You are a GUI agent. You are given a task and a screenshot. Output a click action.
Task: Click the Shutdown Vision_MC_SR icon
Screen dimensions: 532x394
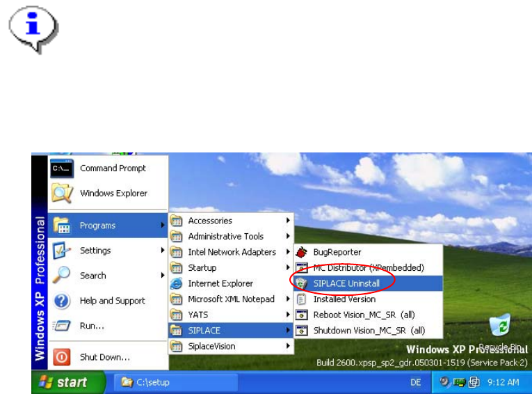coord(302,331)
